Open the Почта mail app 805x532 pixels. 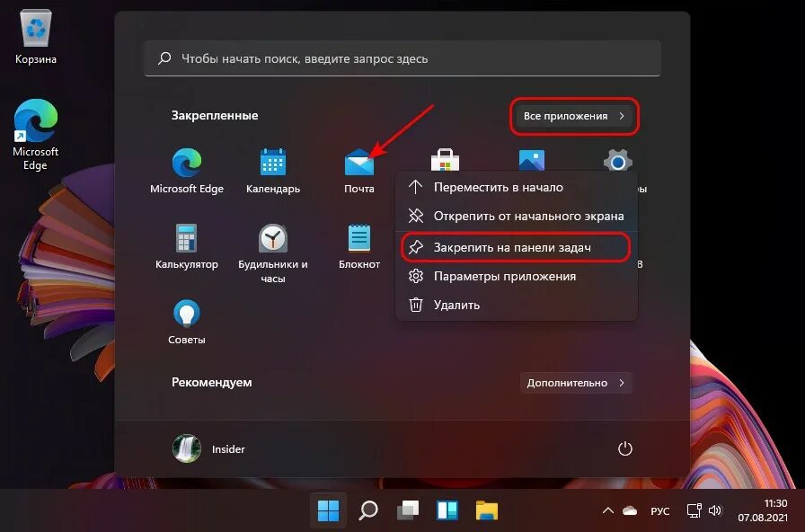point(358,171)
